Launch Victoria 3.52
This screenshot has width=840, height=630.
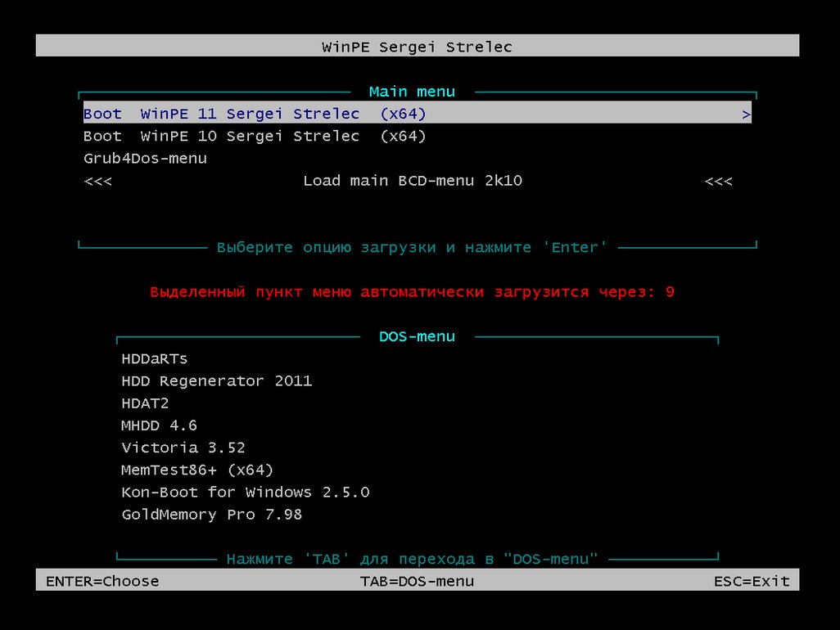click(183, 448)
